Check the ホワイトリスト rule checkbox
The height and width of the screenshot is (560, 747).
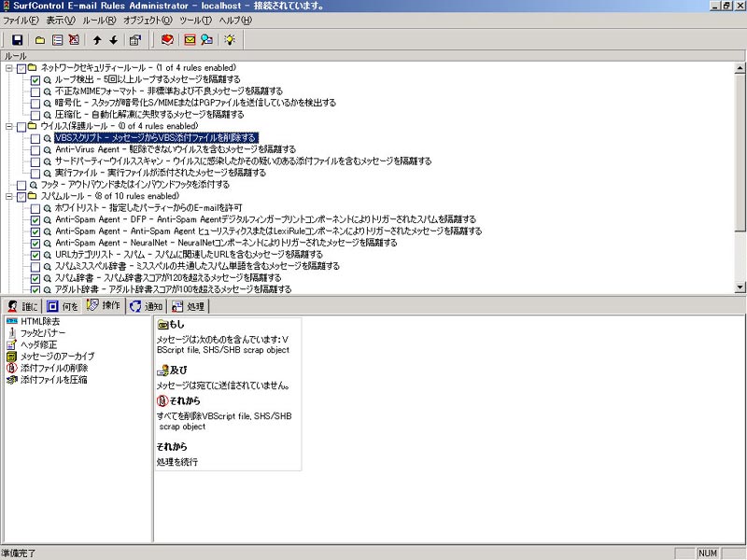coord(35,208)
